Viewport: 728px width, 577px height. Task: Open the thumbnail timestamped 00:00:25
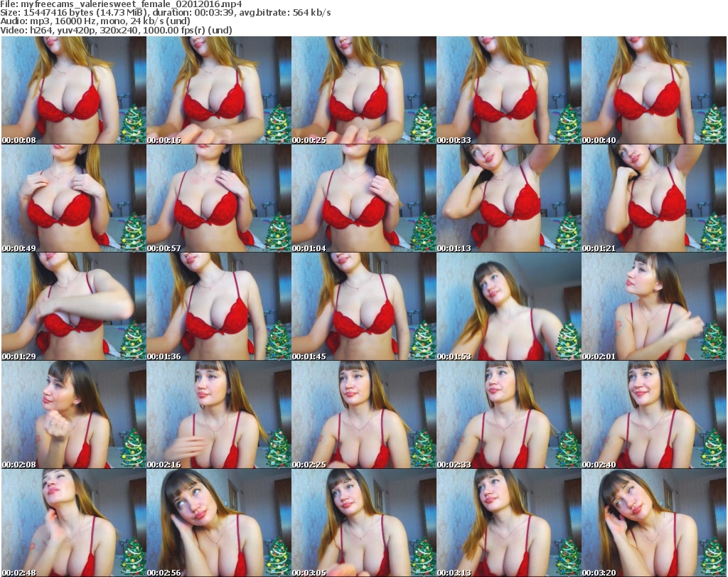pyautogui.click(x=364, y=90)
